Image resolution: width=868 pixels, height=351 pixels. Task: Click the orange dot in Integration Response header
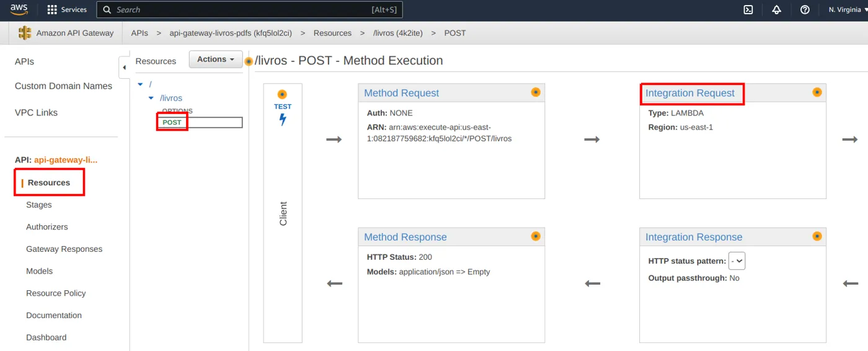point(817,236)
